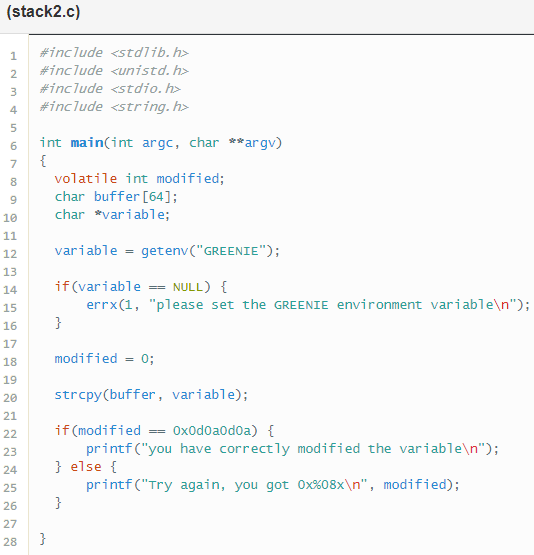Click the unistd.h include line
The width and height of the screenshot is (534, 555).
[x=114, y=71]
